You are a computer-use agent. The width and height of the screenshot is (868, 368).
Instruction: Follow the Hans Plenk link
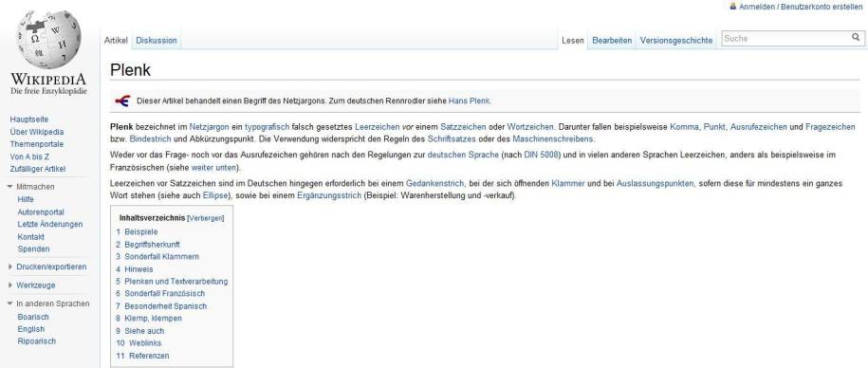(x=470, y=101)
